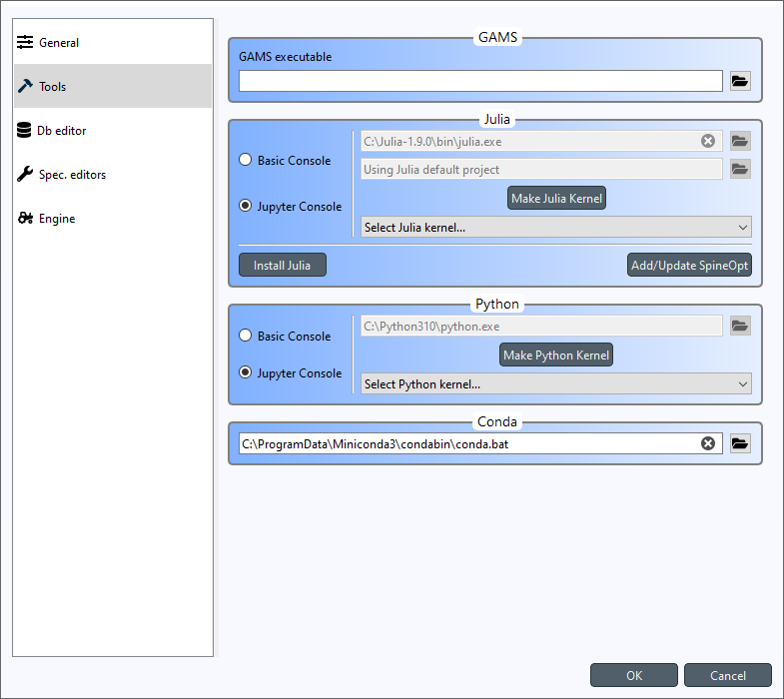Open the Db editor settings page
This screenshot has width=784, height=699.
pos(113,130)
